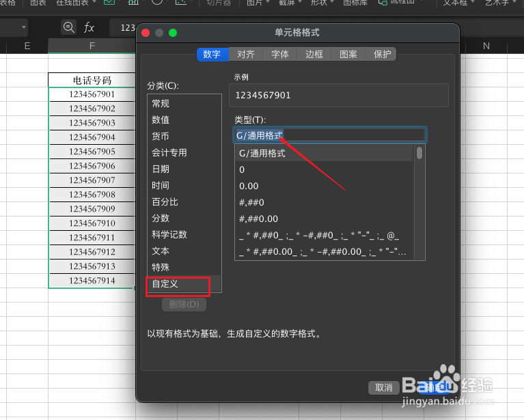The image size is (524, 420).
Task: Switch to the 字体 tab
Action: [x=280, y=54]
